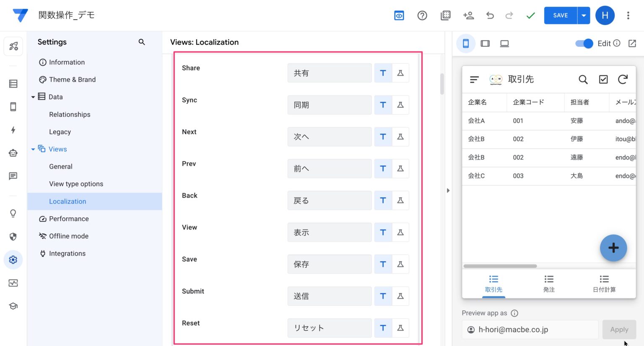Search within the 取引先 preview
Image resolution: width=644 pixels, height=346 pixels.
583,79
